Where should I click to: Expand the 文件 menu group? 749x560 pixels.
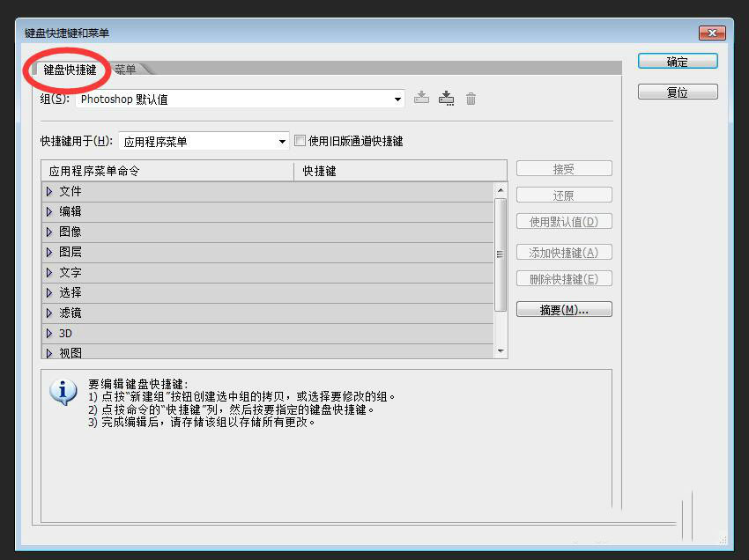click(x=49, y=191)
